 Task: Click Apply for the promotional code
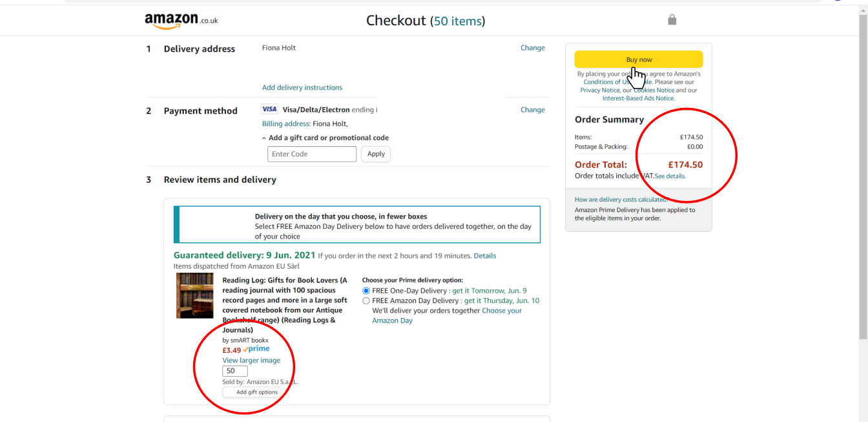coord(376,154)
